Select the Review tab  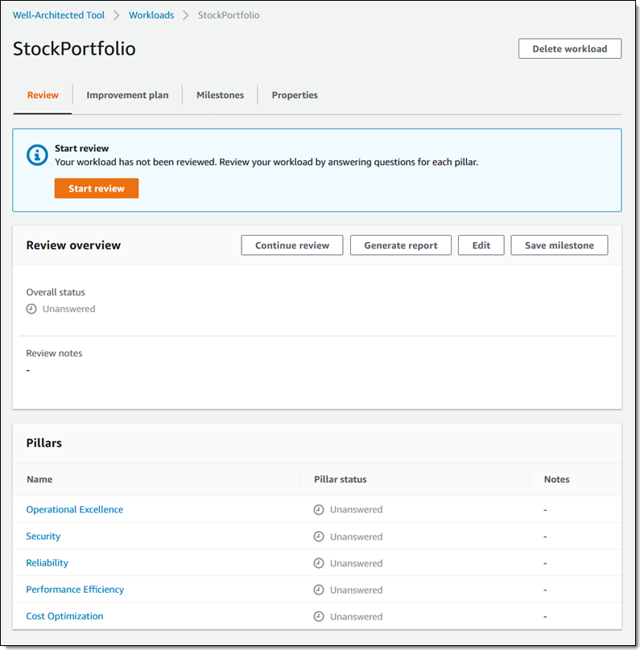click(x=43, y=95)
